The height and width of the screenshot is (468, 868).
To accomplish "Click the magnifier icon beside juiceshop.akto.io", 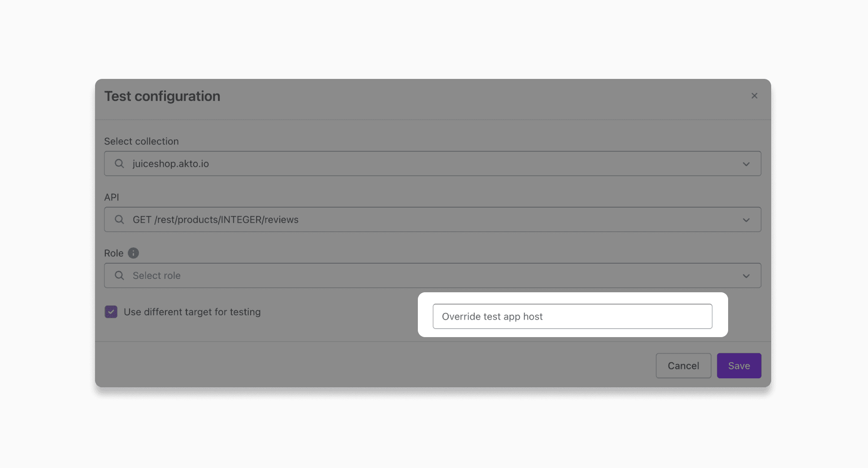I will (119, 163).
